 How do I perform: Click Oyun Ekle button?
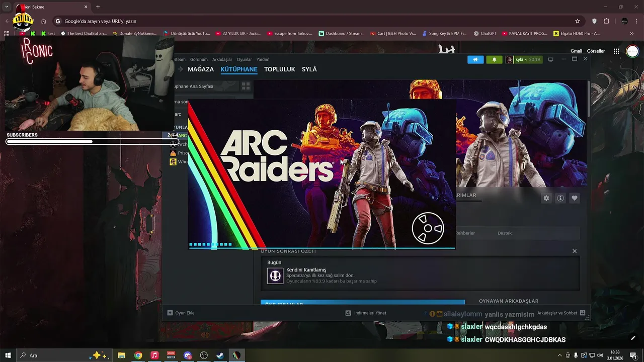tap(181, 313)
